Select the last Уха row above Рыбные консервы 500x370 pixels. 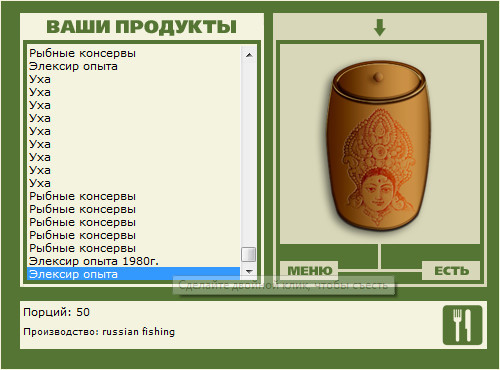tap(133, 183)
